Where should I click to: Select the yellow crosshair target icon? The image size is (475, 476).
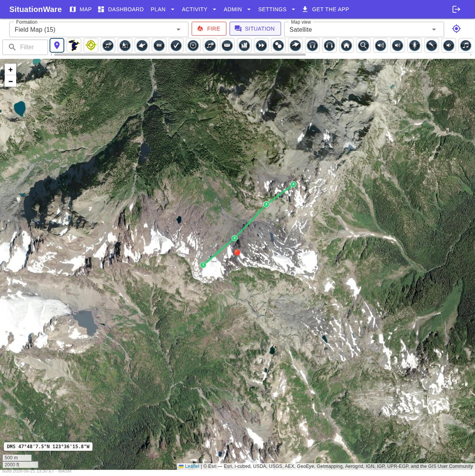[x=91, y=46]
